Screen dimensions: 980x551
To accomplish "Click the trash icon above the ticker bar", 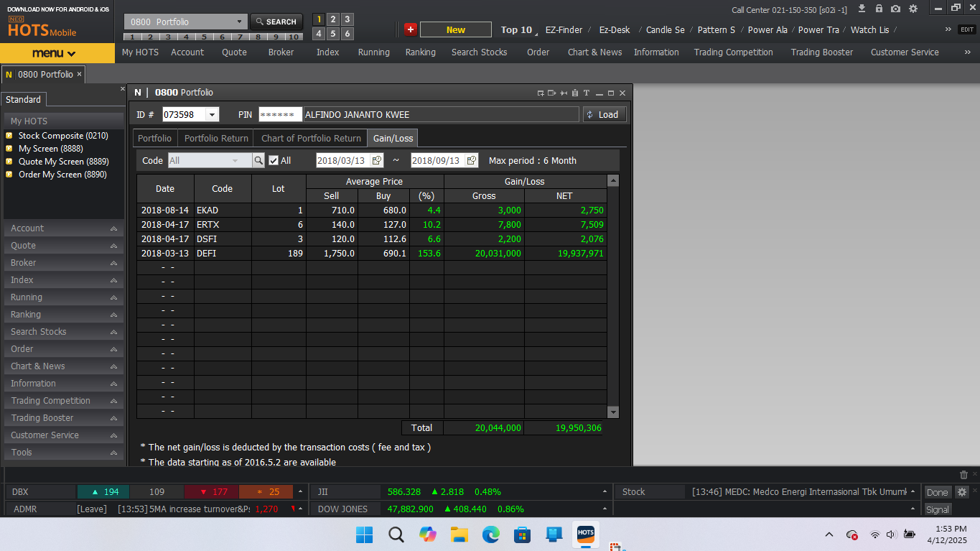I will [x=963, y=475].
